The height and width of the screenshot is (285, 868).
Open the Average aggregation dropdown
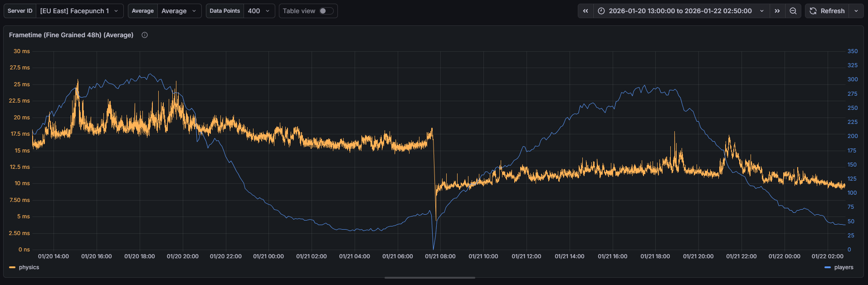pyautogui.click(x=179, y=11)
